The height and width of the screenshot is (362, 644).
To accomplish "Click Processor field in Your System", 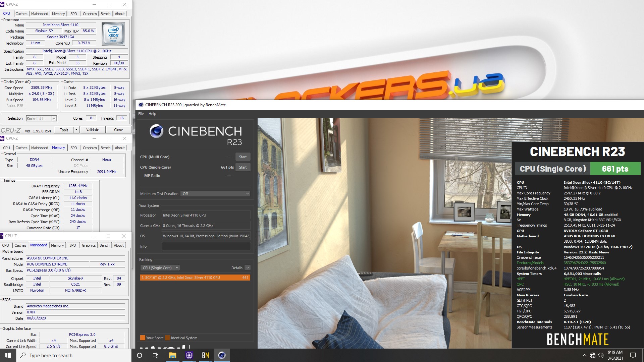I will [206, 215].
